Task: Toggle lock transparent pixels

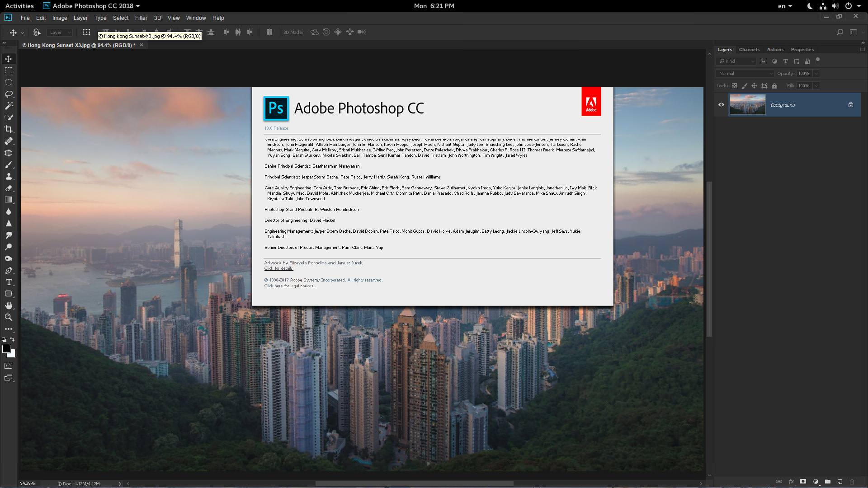Action: pyautogui.click(x=734, y=85)
